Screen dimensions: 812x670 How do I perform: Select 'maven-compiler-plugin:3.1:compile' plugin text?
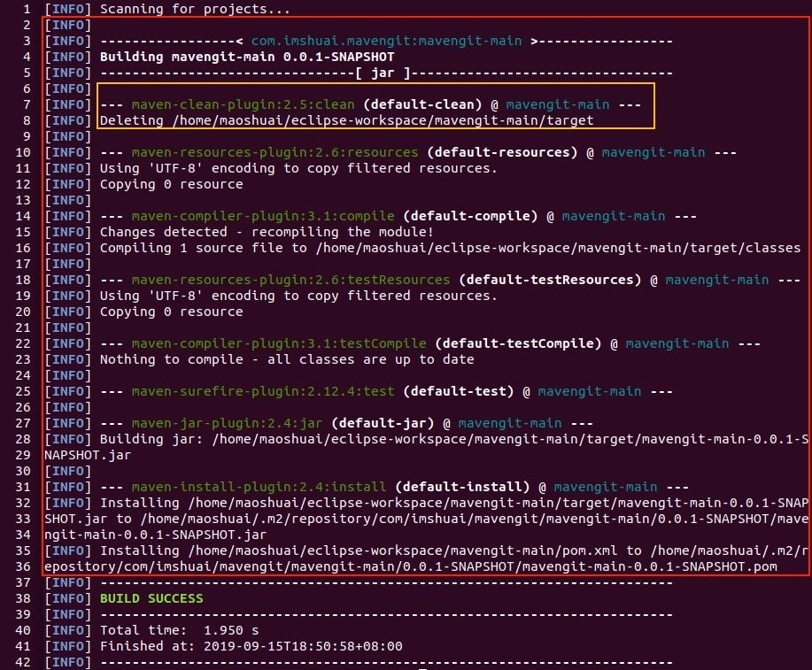pos(263,216)
